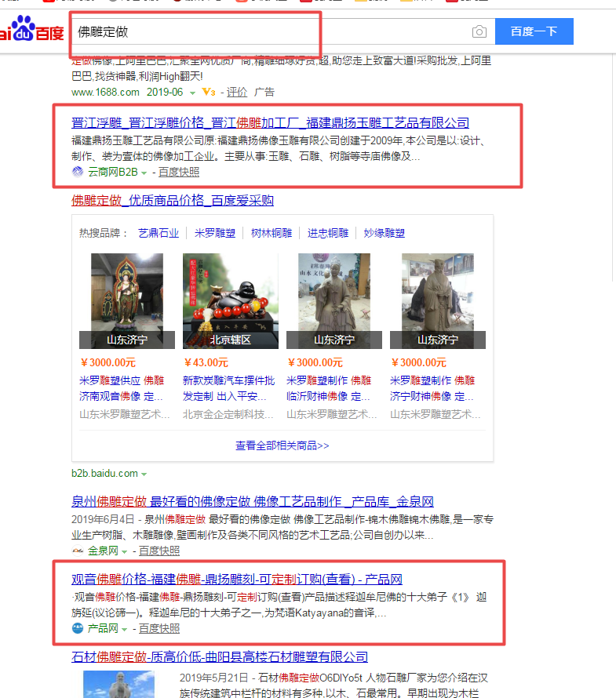Viewport: 616px width, 698px height.
Task: Expand dropdown arrow next to b2b.baidu.com
Action: point(144,474)
